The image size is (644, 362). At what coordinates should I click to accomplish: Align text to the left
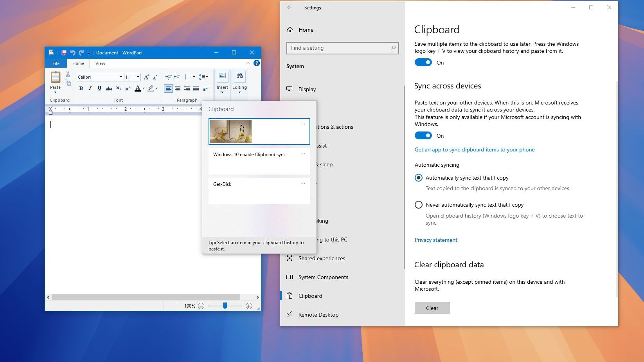pyautogui.click(x=168, y=88)
